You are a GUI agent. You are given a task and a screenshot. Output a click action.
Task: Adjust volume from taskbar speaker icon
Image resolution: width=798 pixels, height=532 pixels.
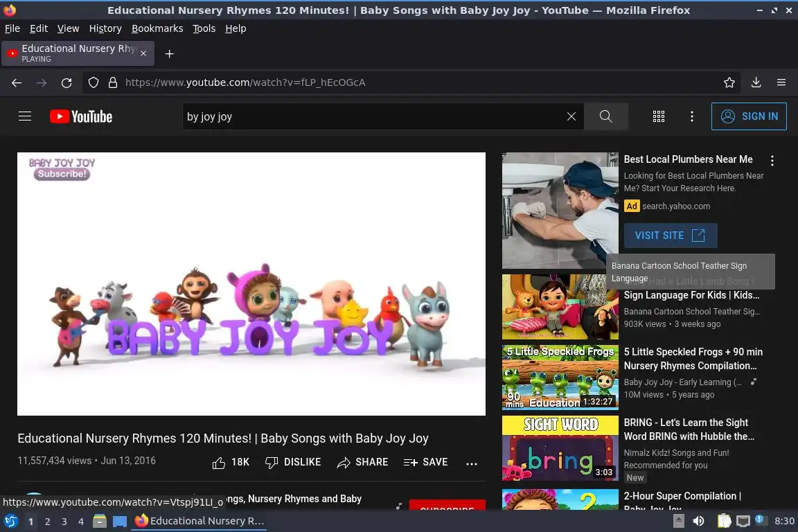coord(699,521)
